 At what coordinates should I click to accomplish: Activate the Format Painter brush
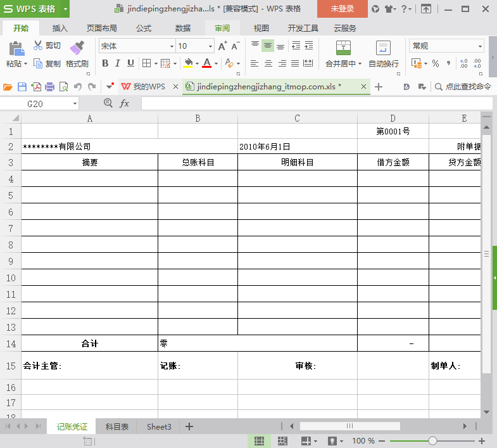click(77, 48)
